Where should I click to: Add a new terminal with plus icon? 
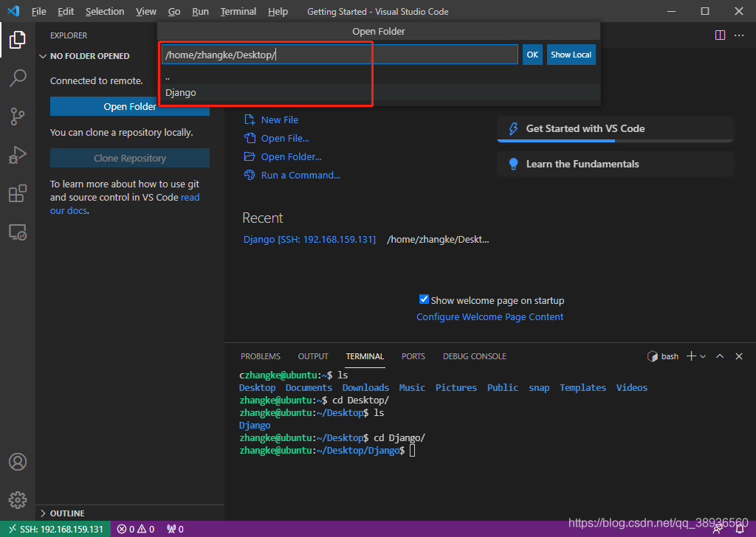pos(691,356)
